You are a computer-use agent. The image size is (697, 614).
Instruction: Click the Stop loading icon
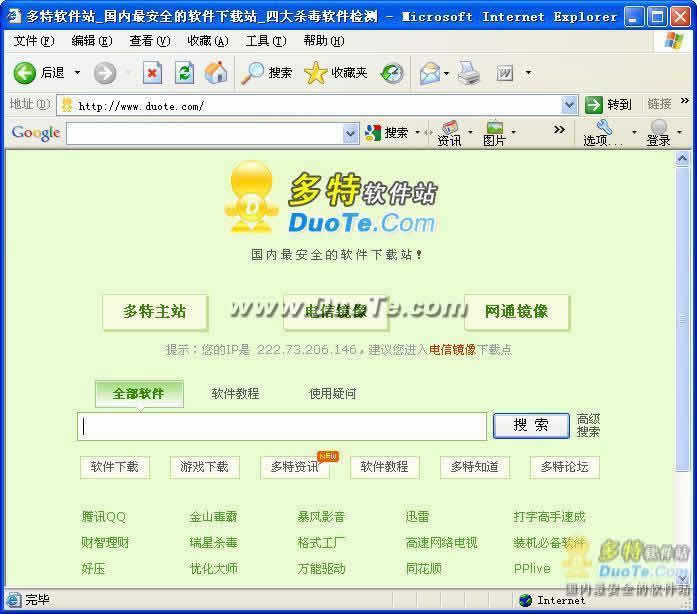pyautogui.click(x=152, y=72)
